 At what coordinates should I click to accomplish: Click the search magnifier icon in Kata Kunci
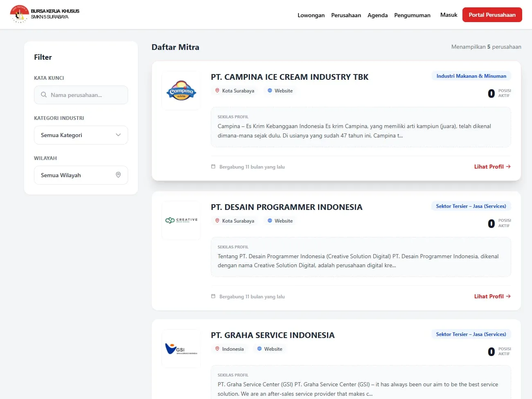(x=44, y=95)
